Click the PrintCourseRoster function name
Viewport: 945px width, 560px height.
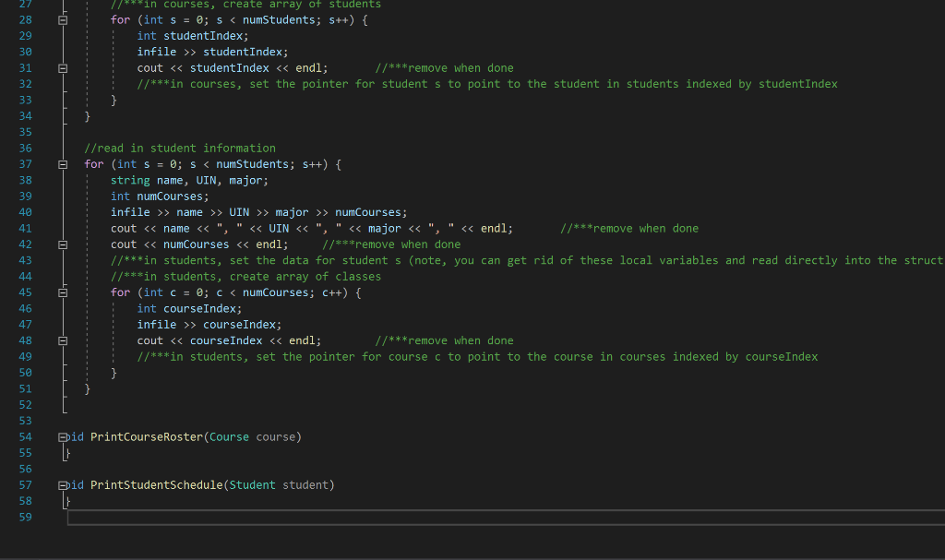(147, 437)
